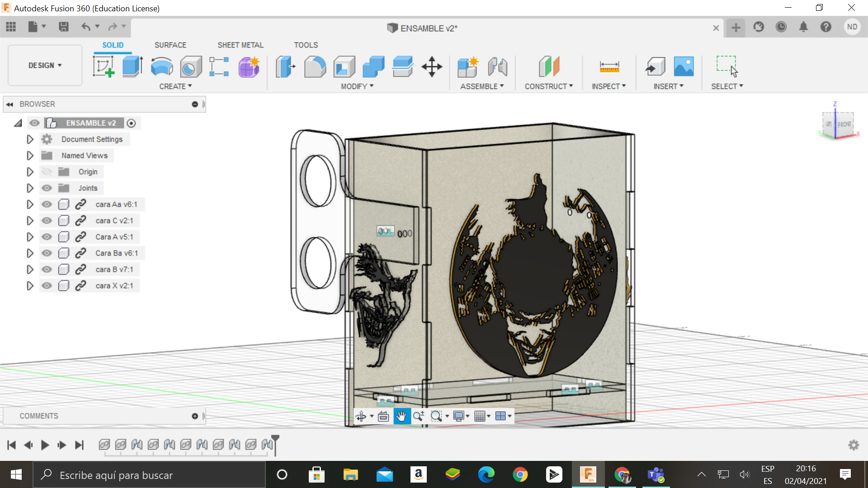Select the Create Sketch tool

pyautogui.click(x=104, y=66)
